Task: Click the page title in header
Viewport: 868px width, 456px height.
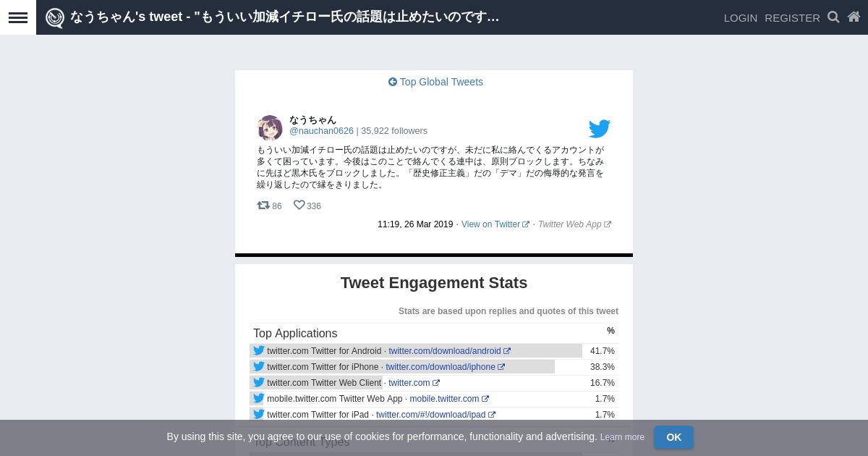Action: pos(284,17)
